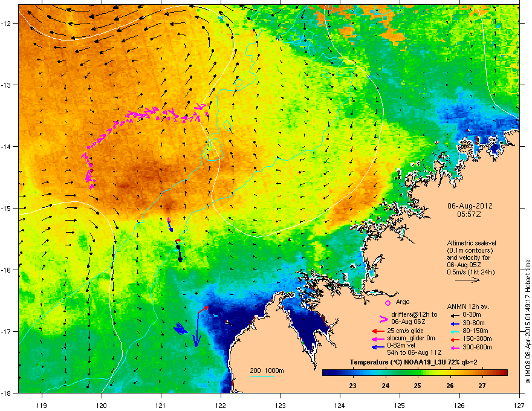Click the '80-150m' depth label
The height and width of the screenshot is (411, 532).
coord(475,331)
